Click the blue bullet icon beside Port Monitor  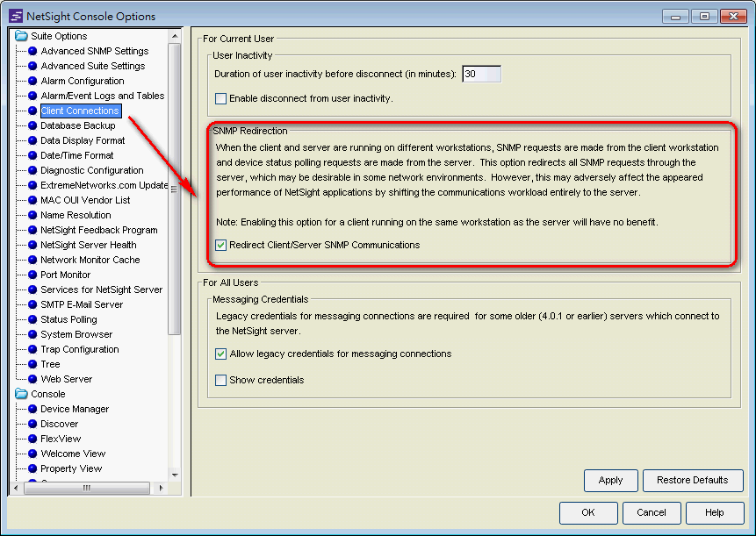32,275
